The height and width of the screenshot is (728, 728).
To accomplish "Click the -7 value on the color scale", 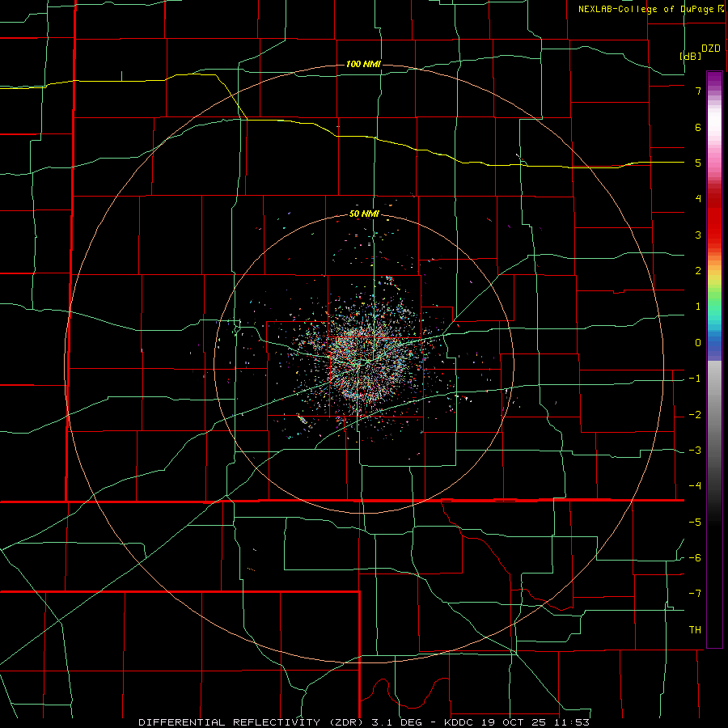I will click(695, 594).
